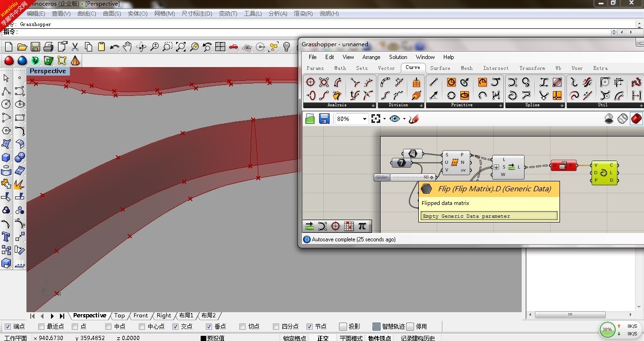Click the 38% green circular indicator in tray
Image resolution: width=644 pixels, height=341 pixels.
[x=607, y=329]
